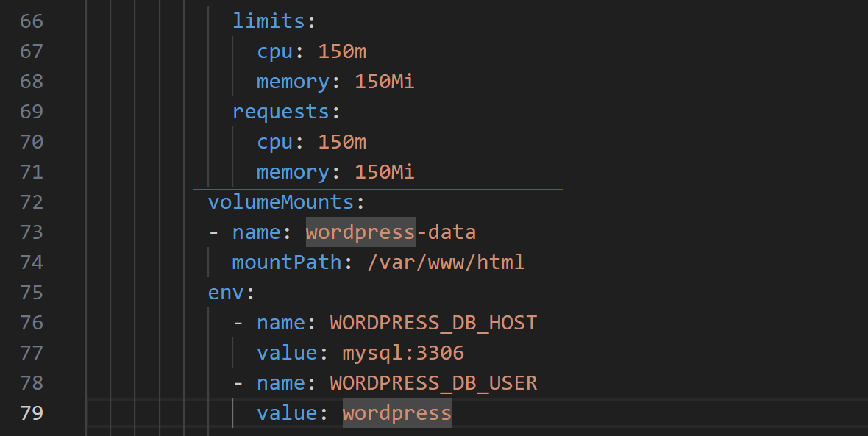Click the highlighted wordpress value on line 79
868x436 pixels.
pyautogui.click(x=397, y=414)
